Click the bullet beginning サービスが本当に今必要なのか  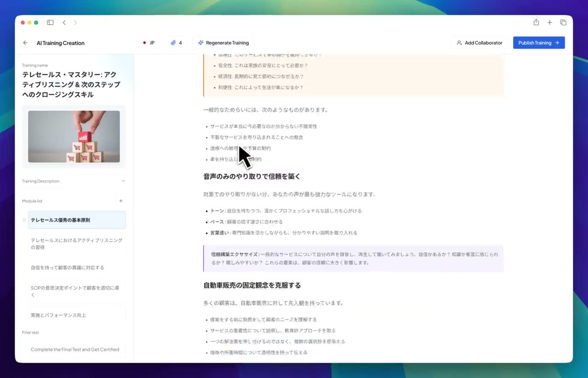coord(264,126)
